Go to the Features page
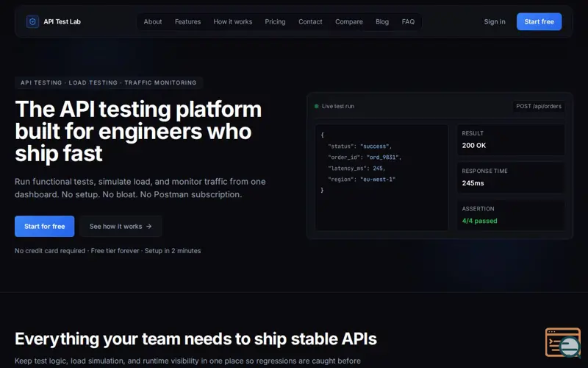The height and width of the screenshot is (368, 588). tap(188, 22)
